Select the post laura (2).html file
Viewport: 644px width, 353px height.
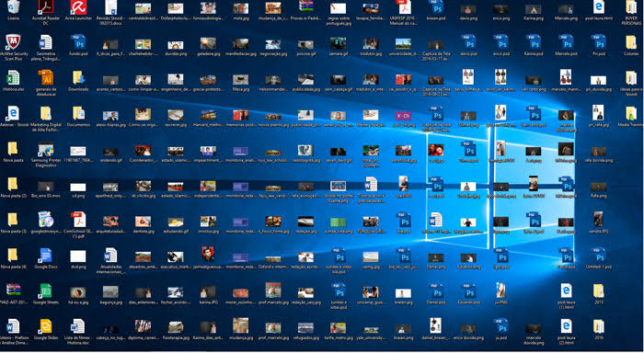pyautogui.click(x=566, y=327)
